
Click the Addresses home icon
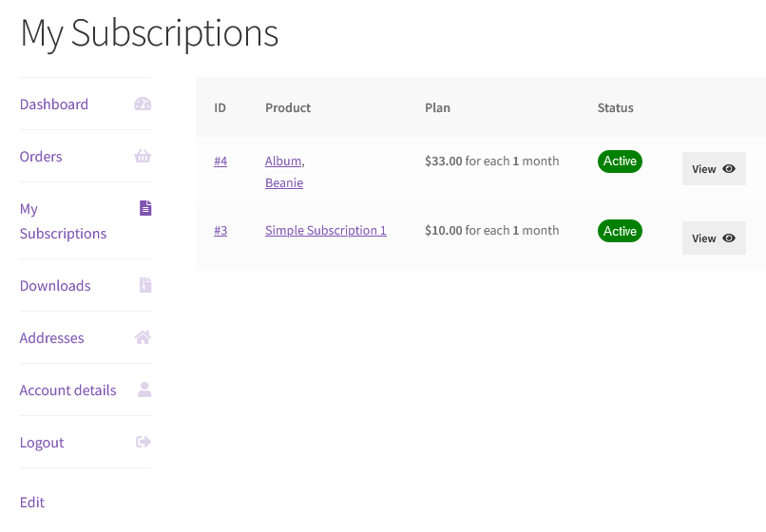(x=143, y=337)
